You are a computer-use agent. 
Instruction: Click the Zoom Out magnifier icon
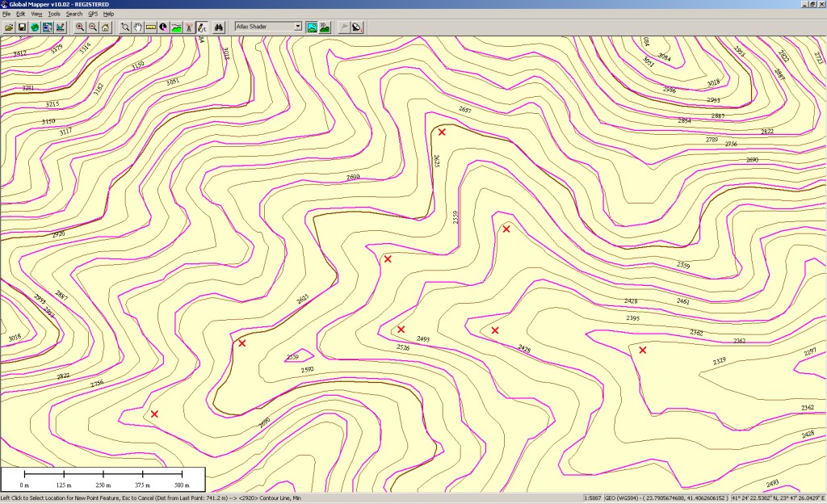click(93, 27)
